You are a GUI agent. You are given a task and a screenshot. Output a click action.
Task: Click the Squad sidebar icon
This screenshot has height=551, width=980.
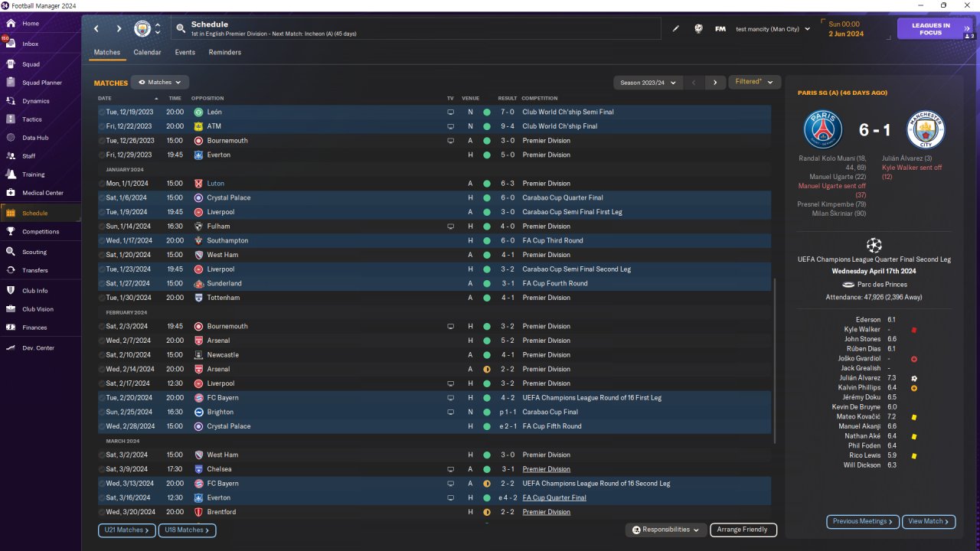click(x=11, y=64)
